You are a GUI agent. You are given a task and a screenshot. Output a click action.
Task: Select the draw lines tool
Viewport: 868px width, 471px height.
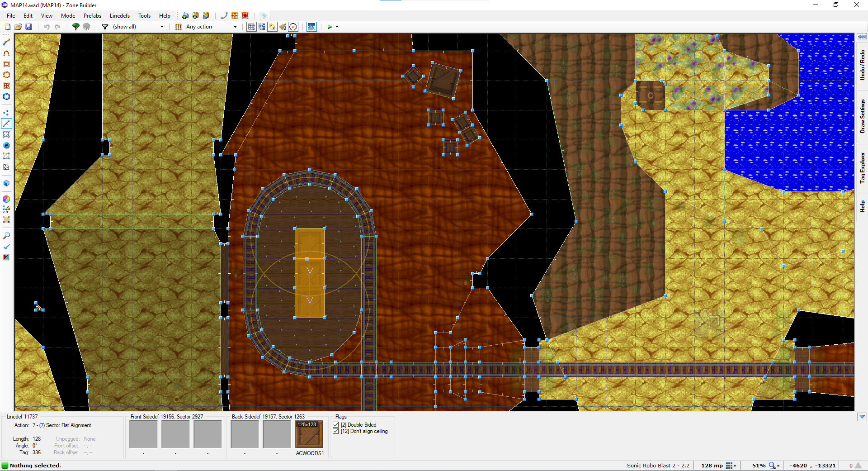click(x=6, y=42)
